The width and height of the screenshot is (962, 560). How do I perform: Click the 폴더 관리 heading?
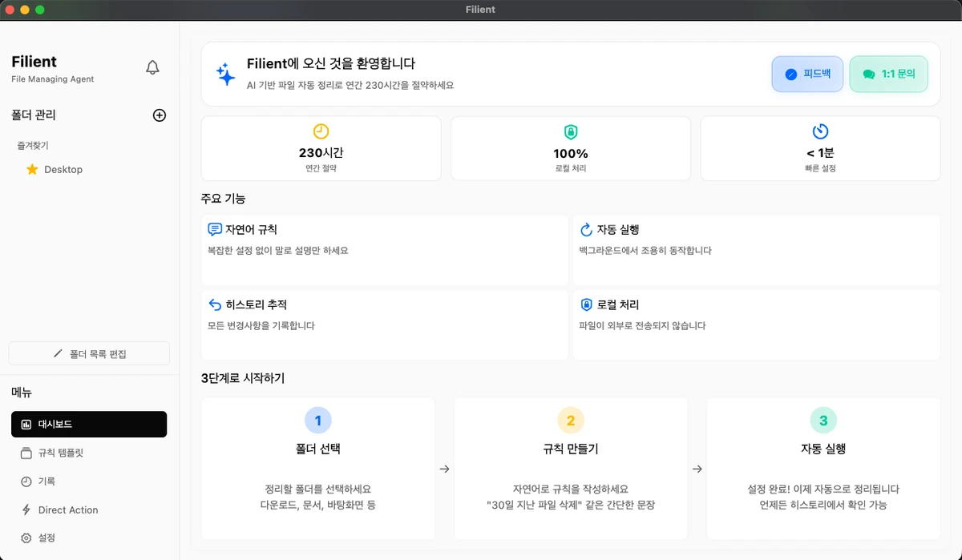point(34,115)
